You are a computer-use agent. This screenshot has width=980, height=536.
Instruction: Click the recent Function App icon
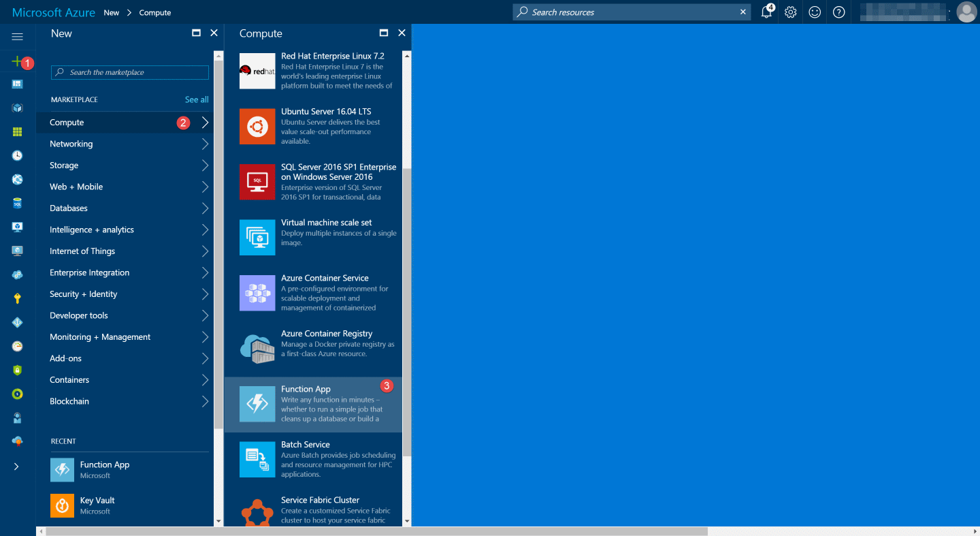[x=62, y=470]
